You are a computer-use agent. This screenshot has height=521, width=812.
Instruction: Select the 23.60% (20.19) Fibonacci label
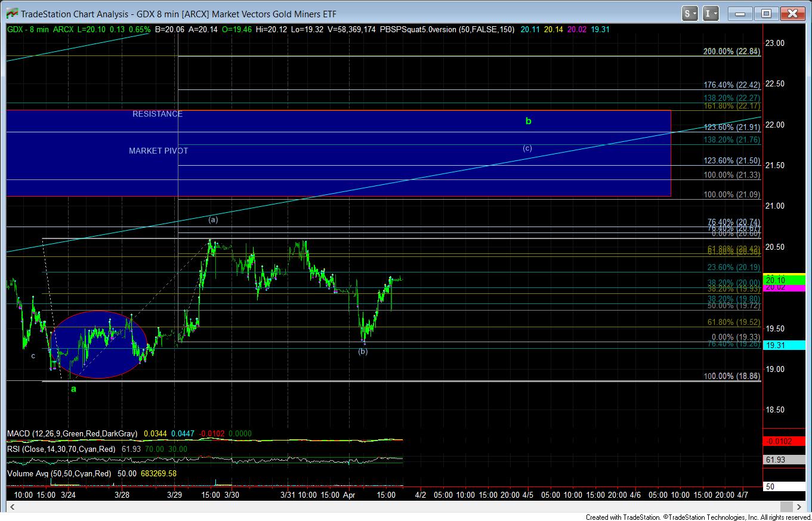(734, 268)
